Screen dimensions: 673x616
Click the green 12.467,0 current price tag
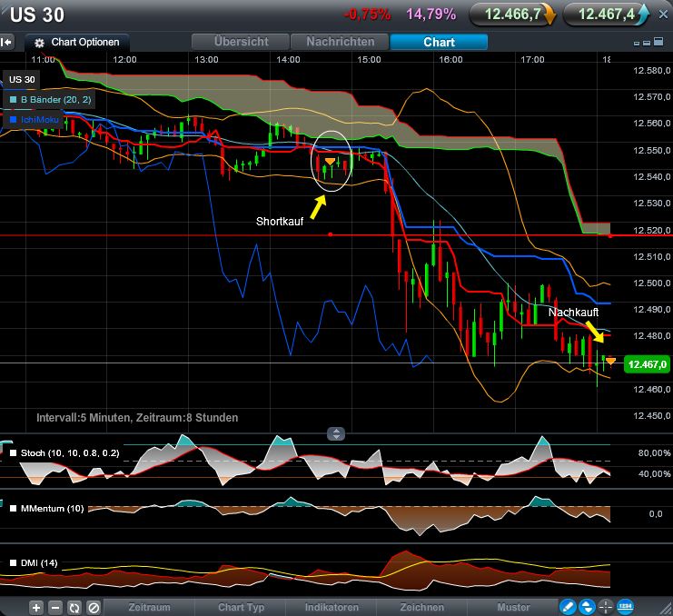click(x=648, y=364)
